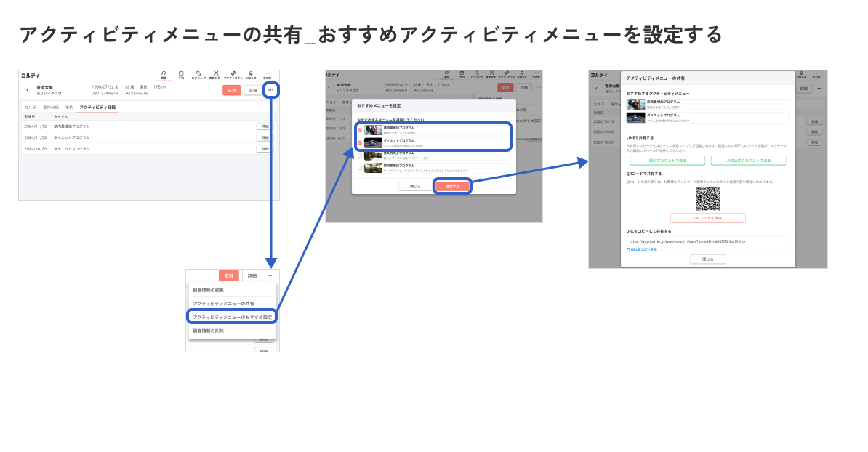Open the お知らせ bell icon in first screen

tap(251, 75)
